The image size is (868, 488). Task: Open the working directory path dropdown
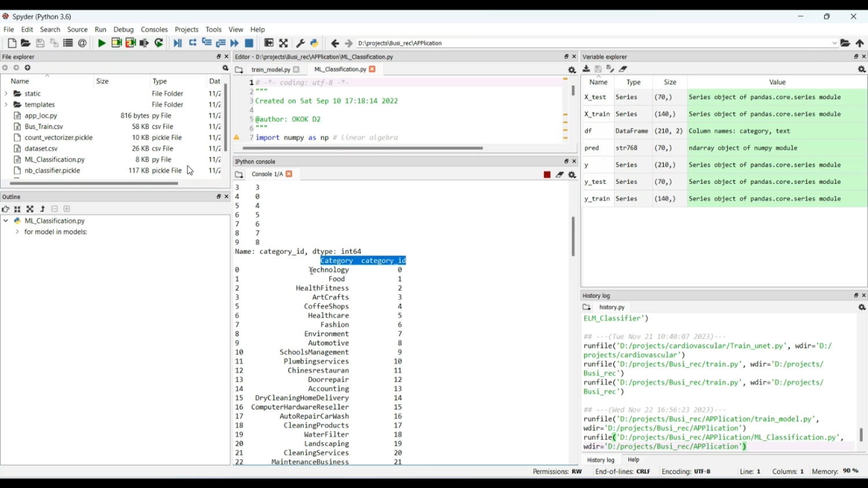(x=834, y=43)
